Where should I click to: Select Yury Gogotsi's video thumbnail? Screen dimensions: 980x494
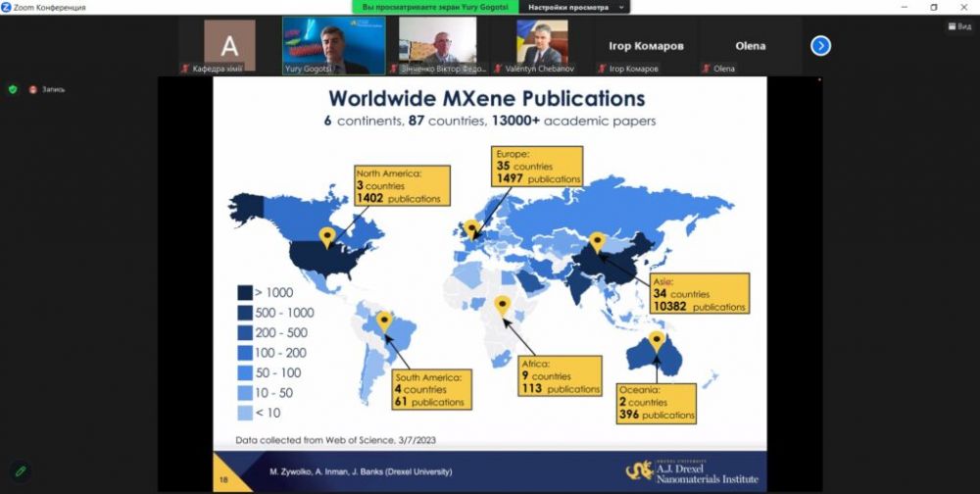(328, 43)
